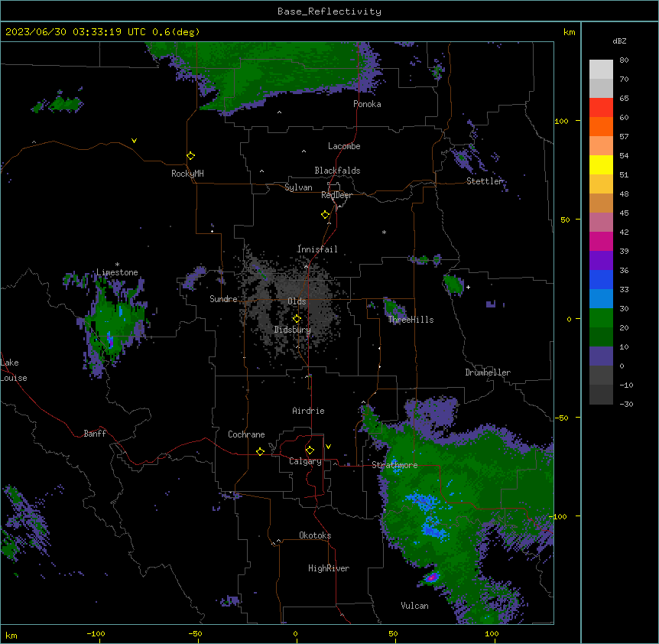The height and width of the screenshot is (644, 659).
Task: Select the yellow diamond marker above Didsbury
Action: pyautogui.click(x=297, y=318)
